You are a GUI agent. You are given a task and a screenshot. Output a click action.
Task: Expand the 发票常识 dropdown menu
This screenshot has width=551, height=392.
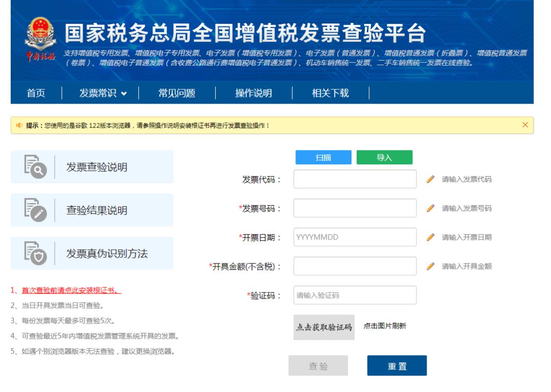[x=103, y=93]
